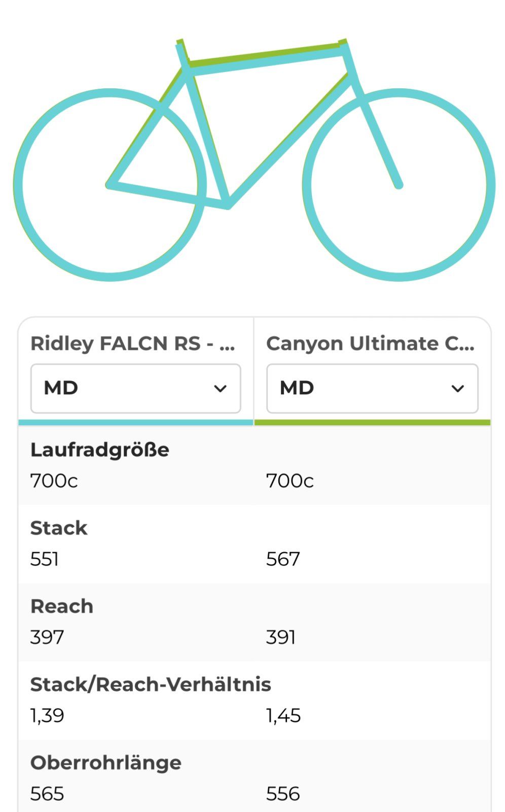This screenshot has width=505, height=812.
Task: Click the Canyon stack value 567
Action: pyautogui.click(x=283, y=559)
